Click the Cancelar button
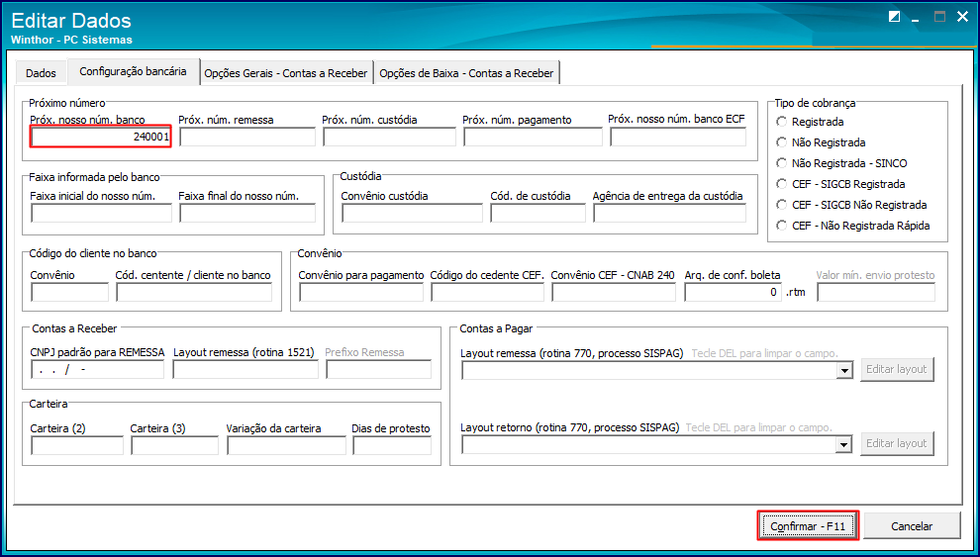This screenshot has height=557, width=980. (912, 526)
